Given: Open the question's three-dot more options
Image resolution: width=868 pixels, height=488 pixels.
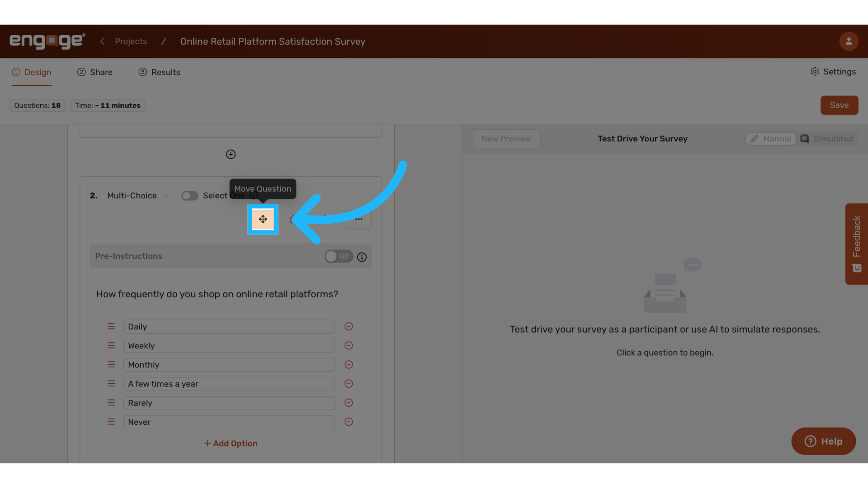Looking at the screenshot, I should (x=359, y=219).
